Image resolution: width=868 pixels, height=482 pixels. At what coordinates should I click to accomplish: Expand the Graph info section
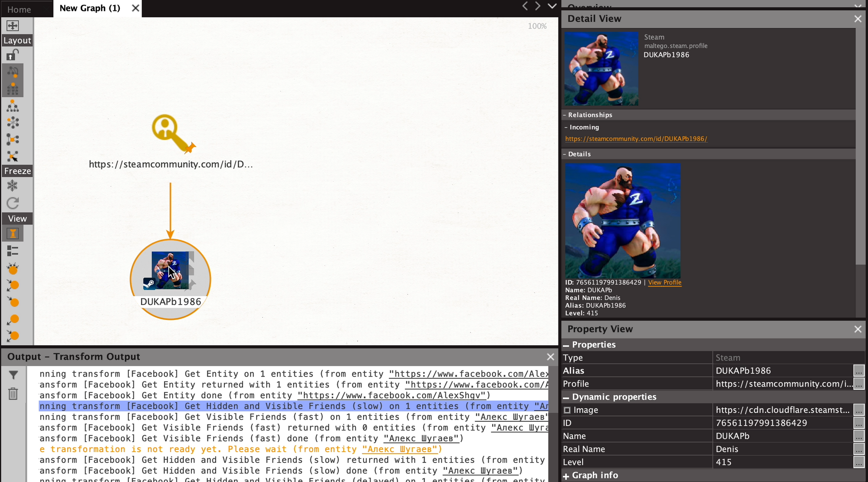click(x=566, y=476)
